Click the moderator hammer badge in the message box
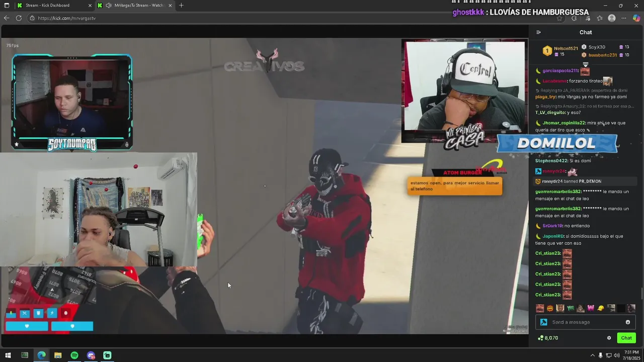Viewport: 644px width, 362px height. tap(543, 322)
